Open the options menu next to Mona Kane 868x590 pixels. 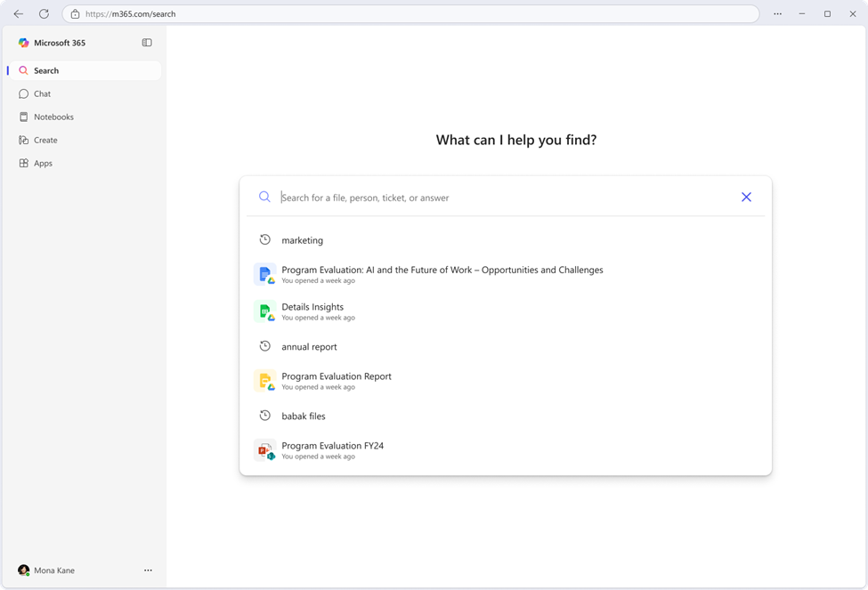click(x=148, y=570)
